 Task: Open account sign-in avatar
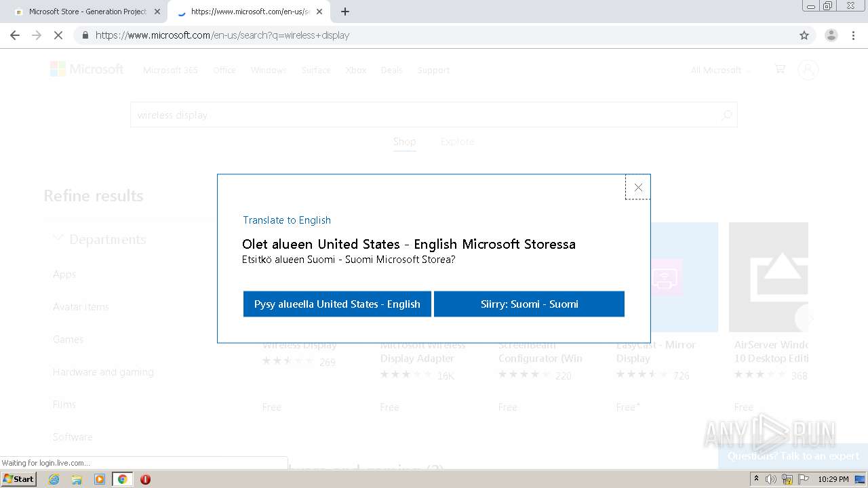coord(808,69)
